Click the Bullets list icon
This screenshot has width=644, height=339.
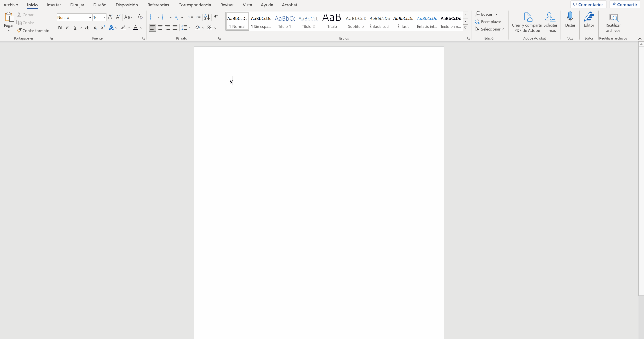click(x=152, y=17)
